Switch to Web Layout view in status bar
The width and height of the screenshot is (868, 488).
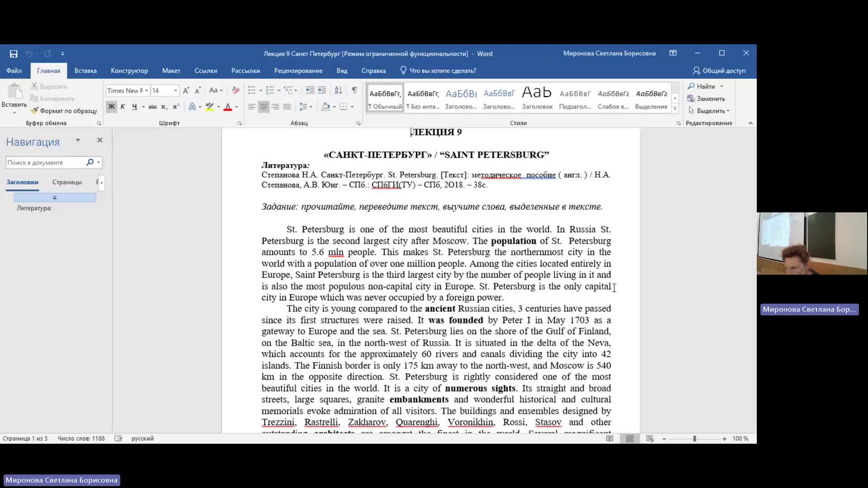[650, 438]
